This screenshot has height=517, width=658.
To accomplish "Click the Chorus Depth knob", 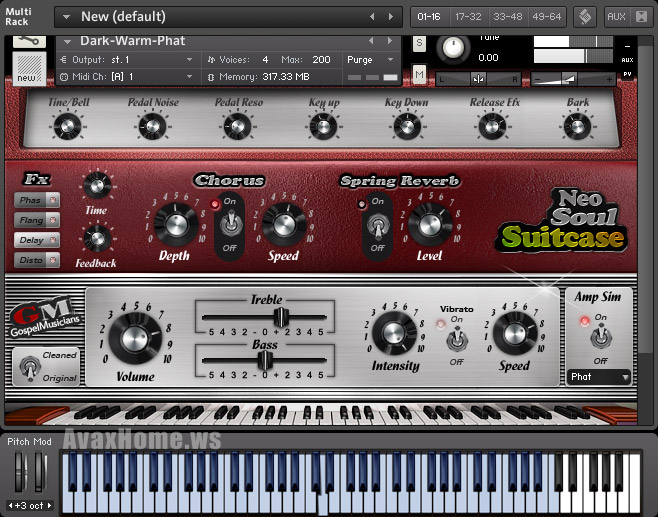I will tap(176, 225).
